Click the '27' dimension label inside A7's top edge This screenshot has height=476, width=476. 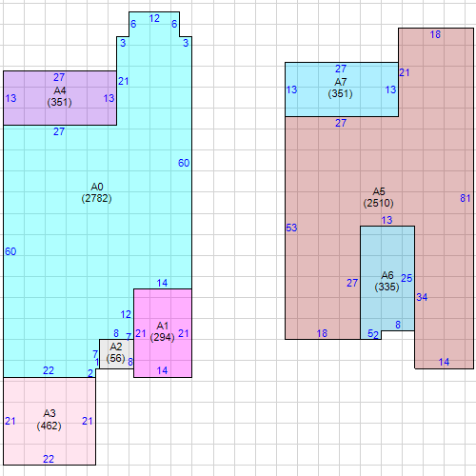coord(341,69)
